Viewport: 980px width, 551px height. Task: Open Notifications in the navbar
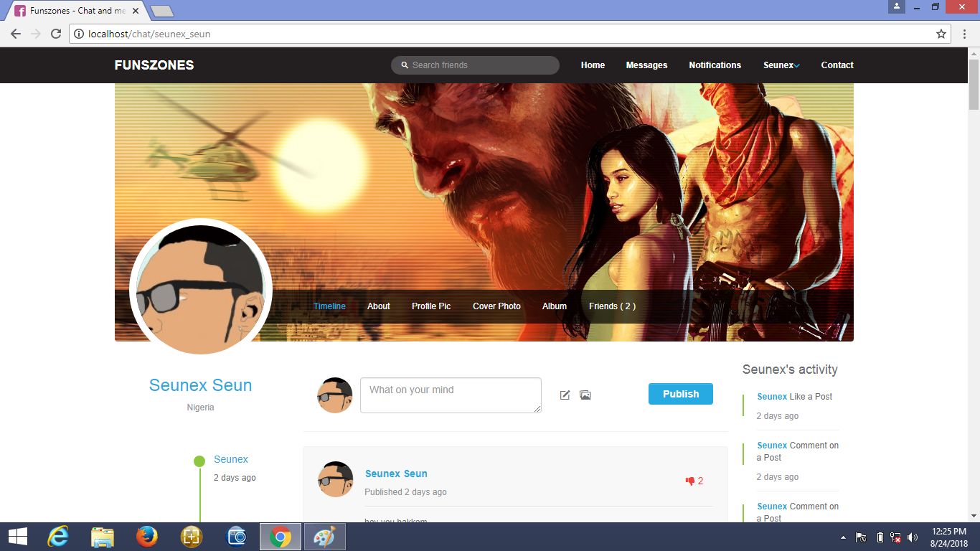point(715,65)
